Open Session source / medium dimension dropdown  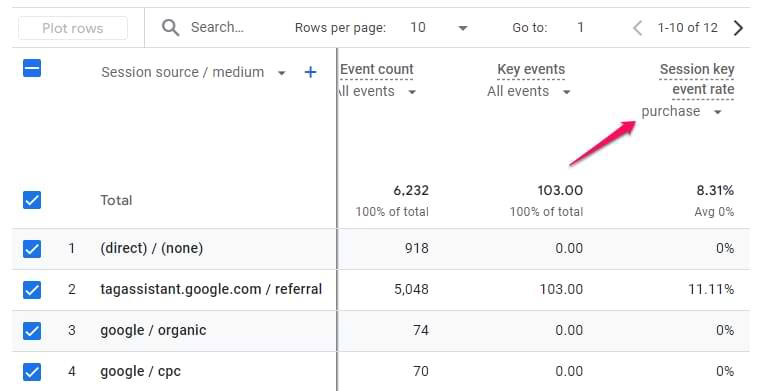click(x=281, y=73)
